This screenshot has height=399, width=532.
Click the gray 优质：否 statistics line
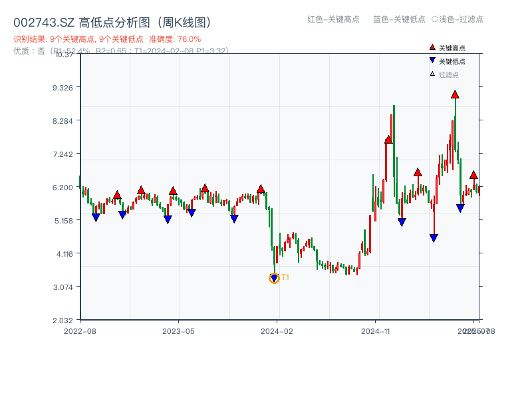[x=121, y=51]
